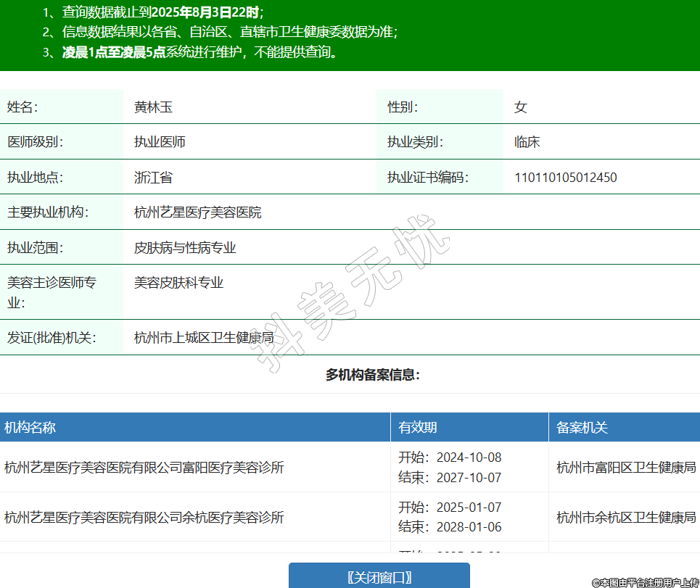
Task: Click the practice scope 皮肤病与性病专业
Action: [x=185, y=248]
